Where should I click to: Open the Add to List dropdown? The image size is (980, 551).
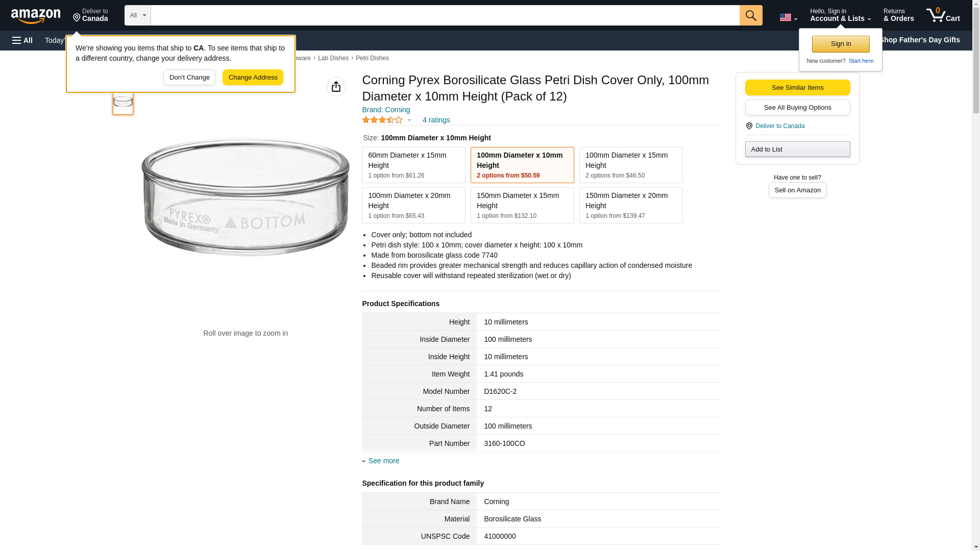coord(797,149)
